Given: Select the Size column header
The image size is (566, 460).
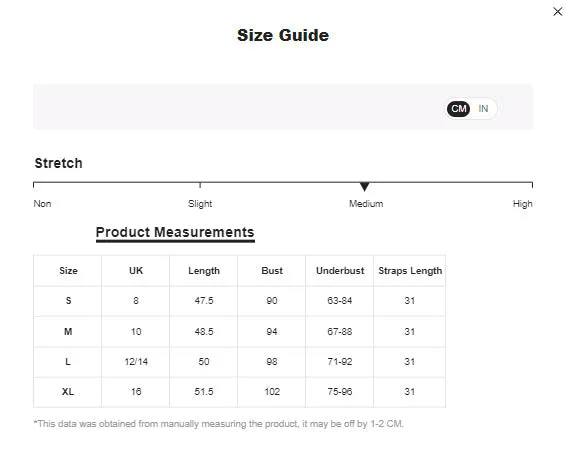Looking at the screenshot, I should pyautogui.click(x=68, y=270).
